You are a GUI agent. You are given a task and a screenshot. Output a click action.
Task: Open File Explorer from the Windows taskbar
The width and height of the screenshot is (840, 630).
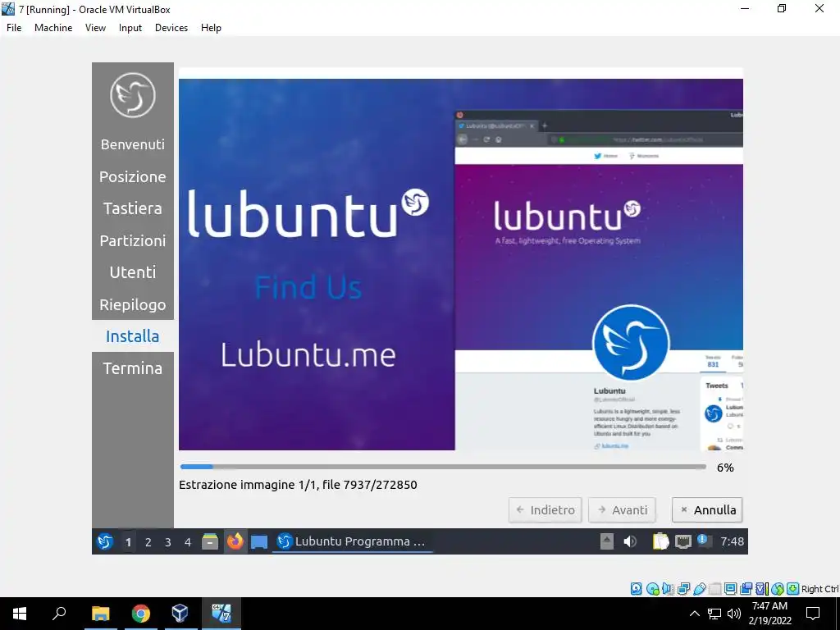100,614
